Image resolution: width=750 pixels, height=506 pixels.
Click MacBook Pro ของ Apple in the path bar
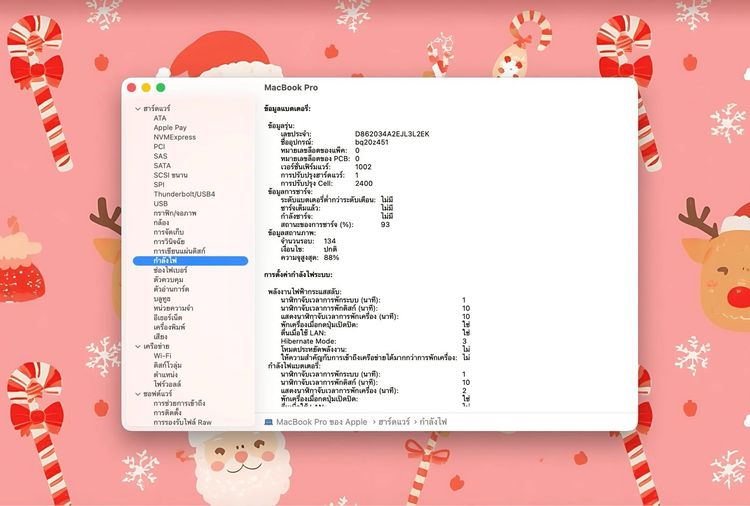tap(321, 422)
